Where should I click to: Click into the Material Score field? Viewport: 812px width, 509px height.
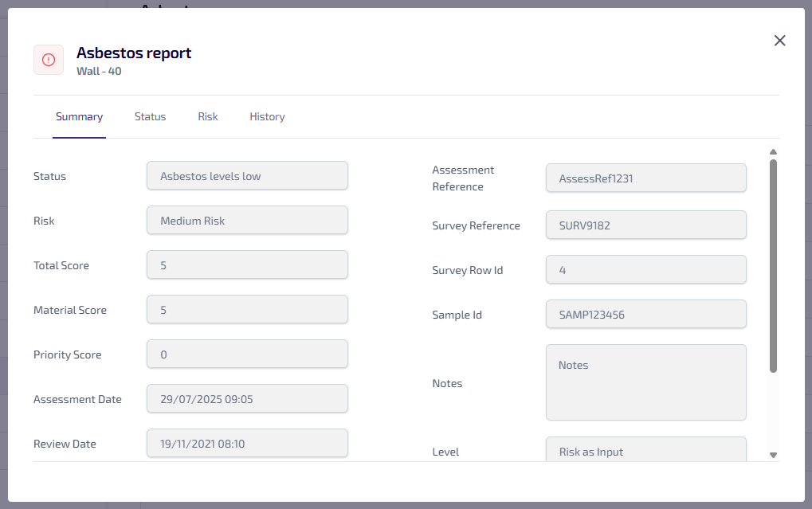(x=247, y=310)
